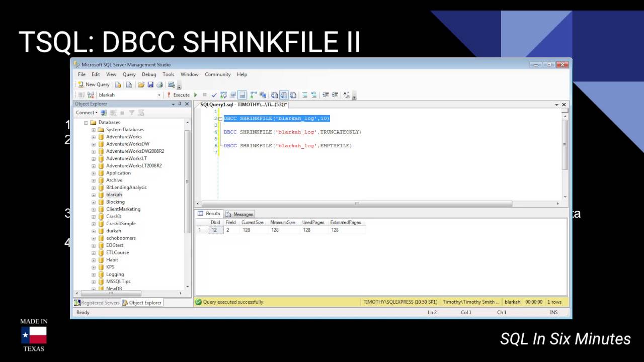Switch output to Results to File
Image resolution: width=644 pixels, height=362 pixels.
[x=293, y=95]
